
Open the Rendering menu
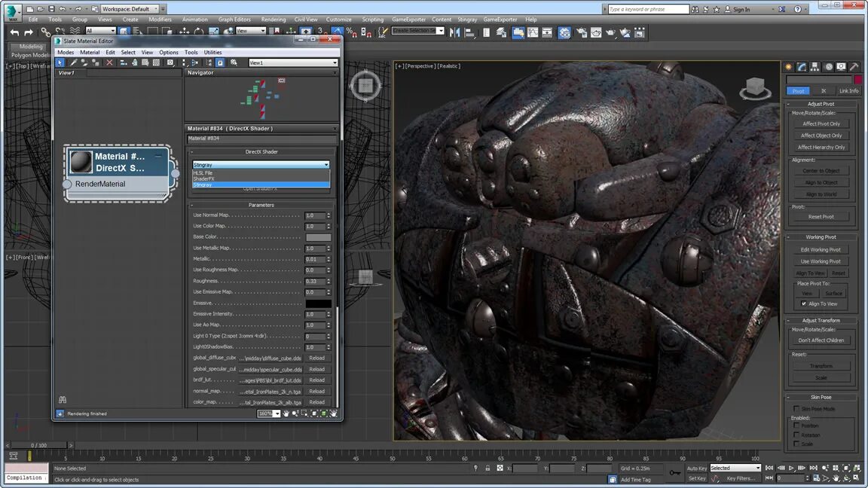[274, 20]
